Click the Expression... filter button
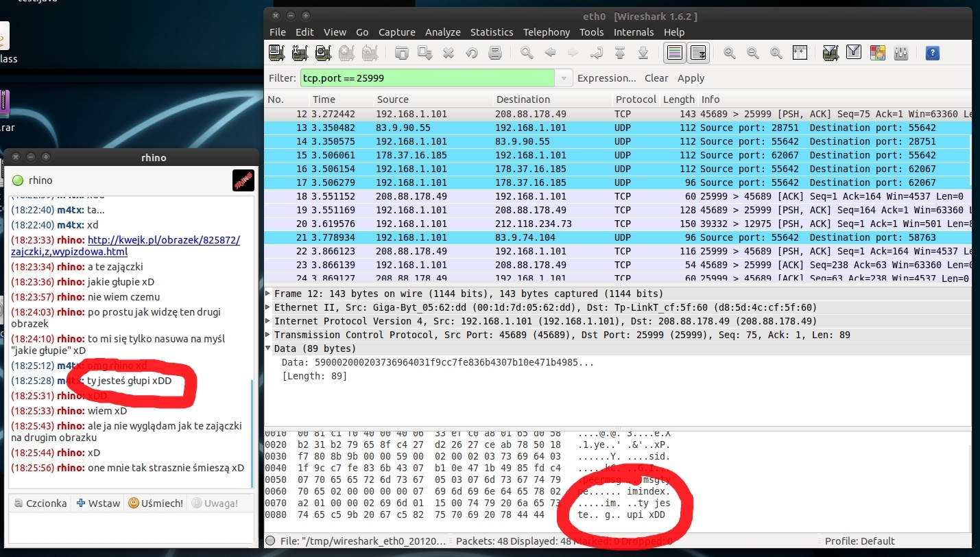The image size is (980, 557). click(x=607, y=78)
